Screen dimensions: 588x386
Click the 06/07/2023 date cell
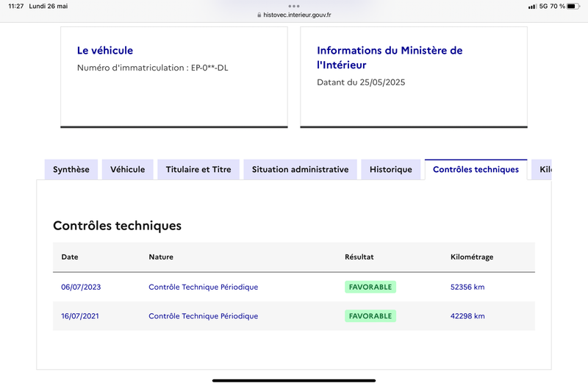[x=81, y=287]
